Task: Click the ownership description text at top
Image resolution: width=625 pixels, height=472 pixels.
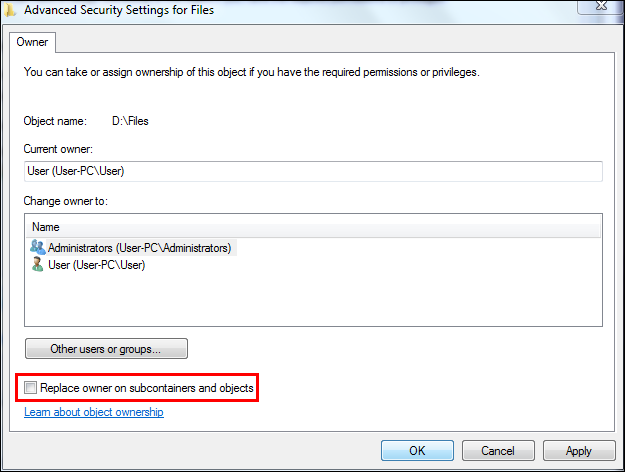Action: click(251, 72)
